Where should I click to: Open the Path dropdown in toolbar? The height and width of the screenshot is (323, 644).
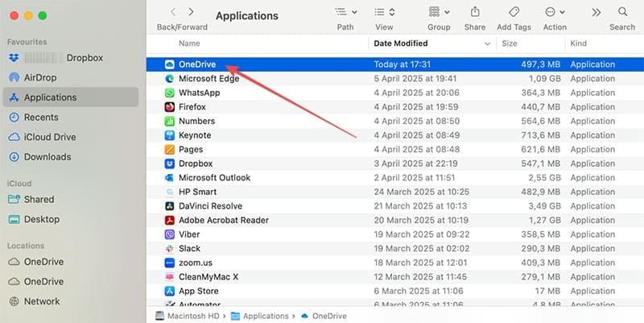[x=345, y=12]
